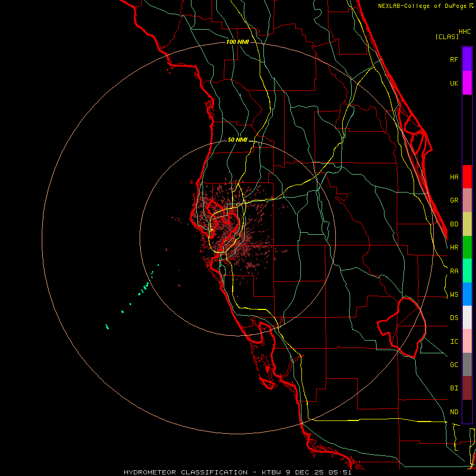
Task: Click the HYDROMETEOR CLASSIFICATION title text
Action: 186,472
